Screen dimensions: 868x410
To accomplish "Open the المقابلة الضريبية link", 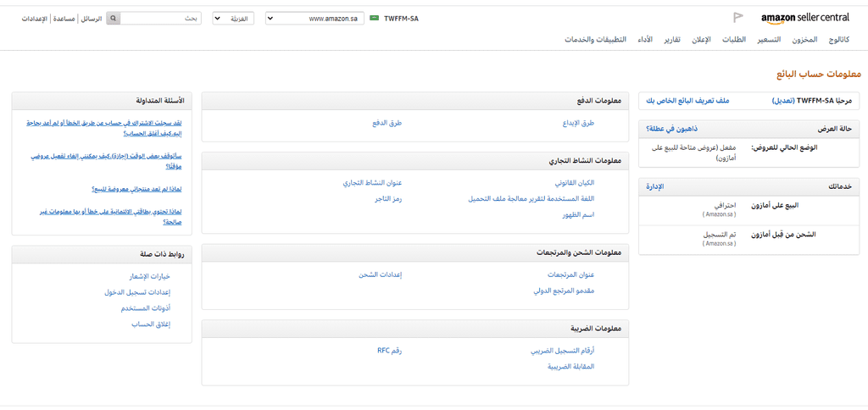I will (x=571, y=366).
